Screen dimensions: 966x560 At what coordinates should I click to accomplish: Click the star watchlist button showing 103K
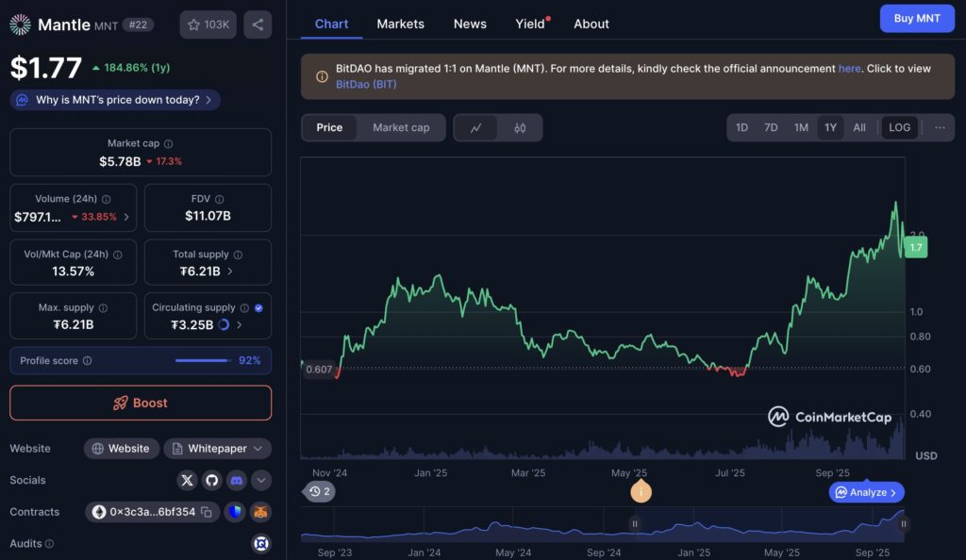click(x=208, y=25)
